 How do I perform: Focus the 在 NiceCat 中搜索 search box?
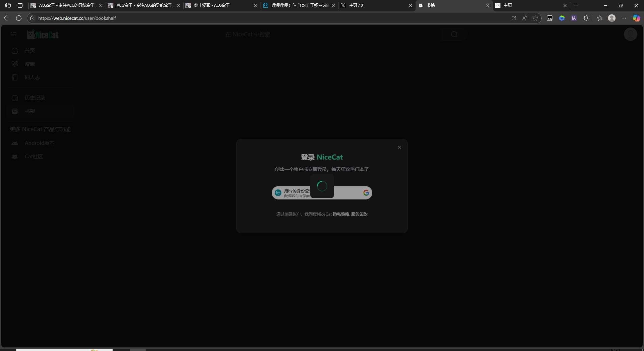330,35
